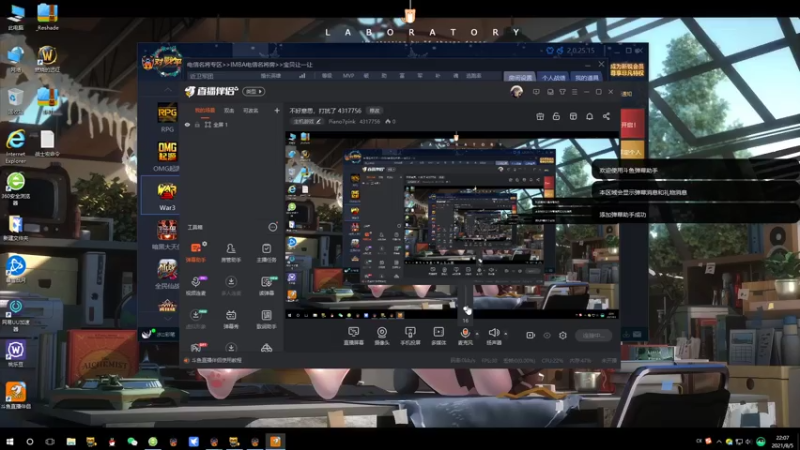
Task: Open the 视频连麦 microphone tool
Action: 195,286
